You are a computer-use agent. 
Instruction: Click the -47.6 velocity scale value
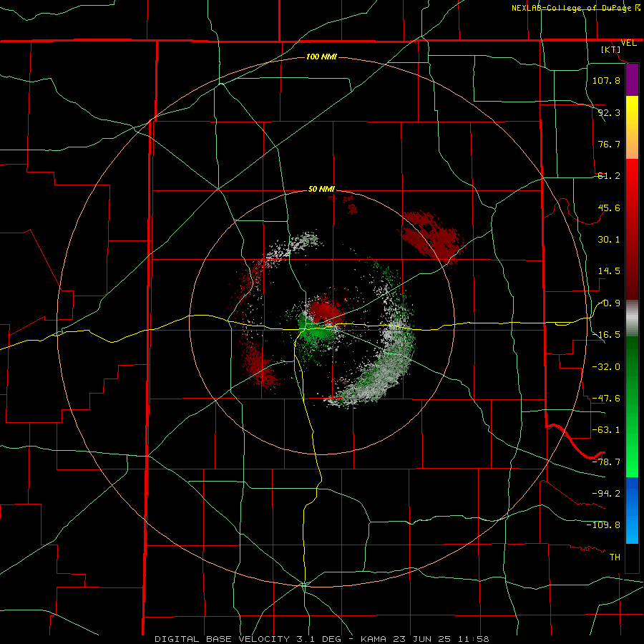606,399
